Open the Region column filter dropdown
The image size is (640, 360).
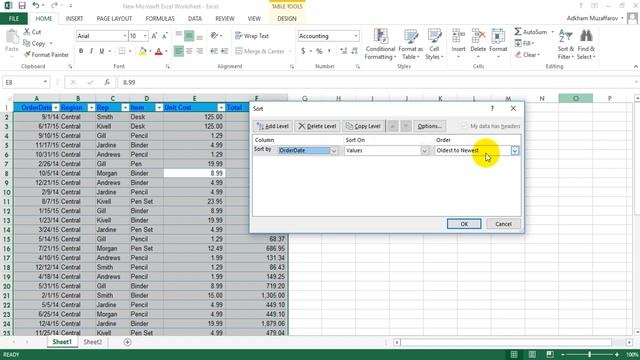tap(91, 108)
